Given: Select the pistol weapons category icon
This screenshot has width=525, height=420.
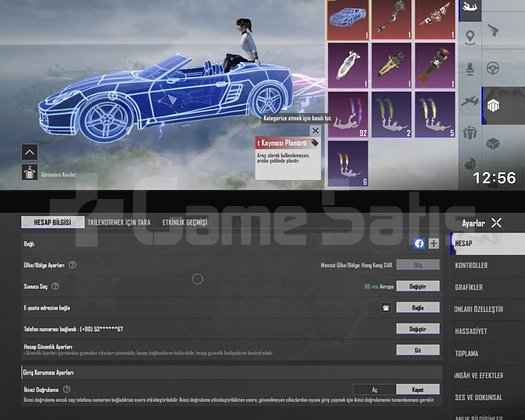Looking at the screenshot, I should (x=493, y=31).
